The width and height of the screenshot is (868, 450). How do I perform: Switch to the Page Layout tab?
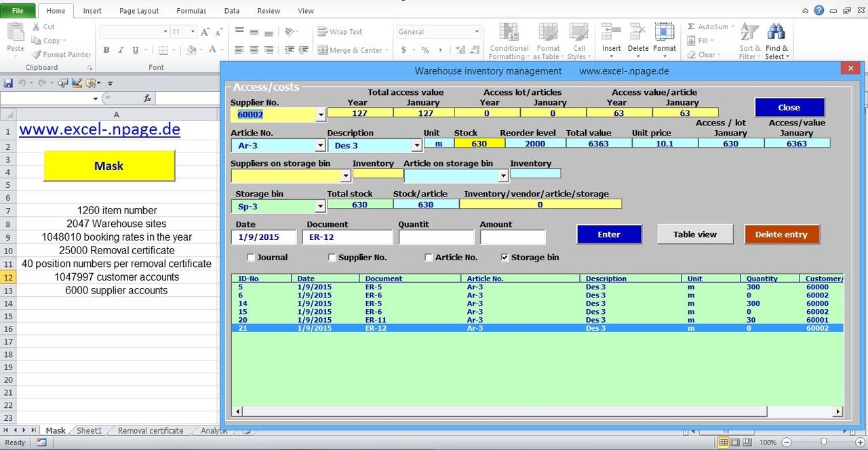(139, 11)
